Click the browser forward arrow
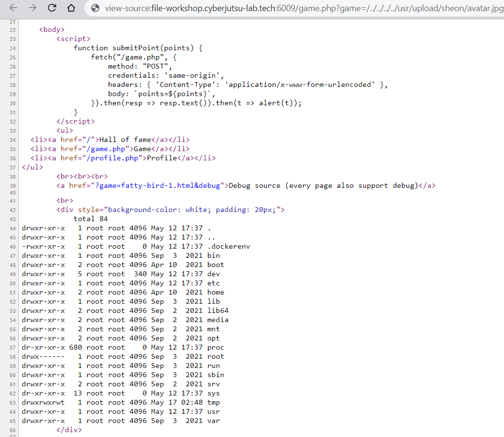Image resolution: width=504 pixels, height=437 pixels. [32, 8]
